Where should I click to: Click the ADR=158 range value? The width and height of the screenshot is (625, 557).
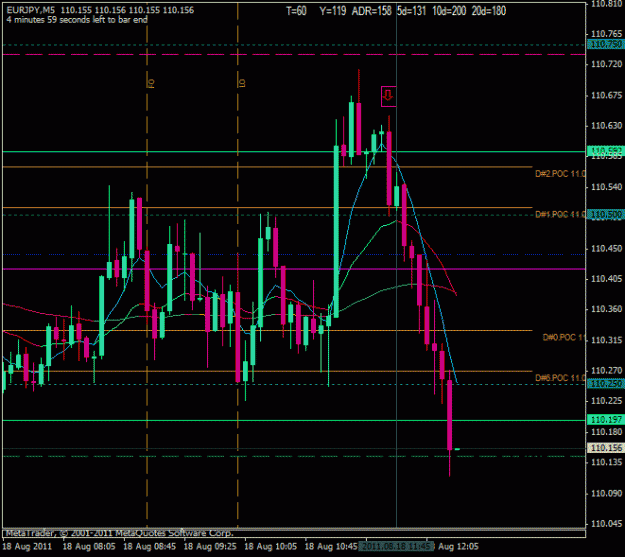pyautogui.click(x=371, y=11)
